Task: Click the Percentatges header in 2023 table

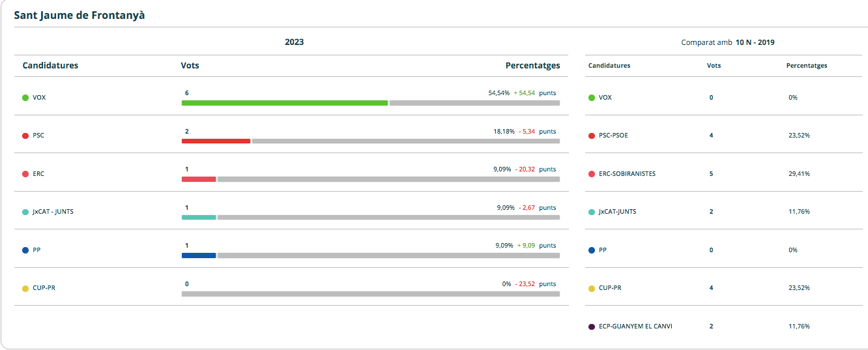Action: [x=532, y=65]
